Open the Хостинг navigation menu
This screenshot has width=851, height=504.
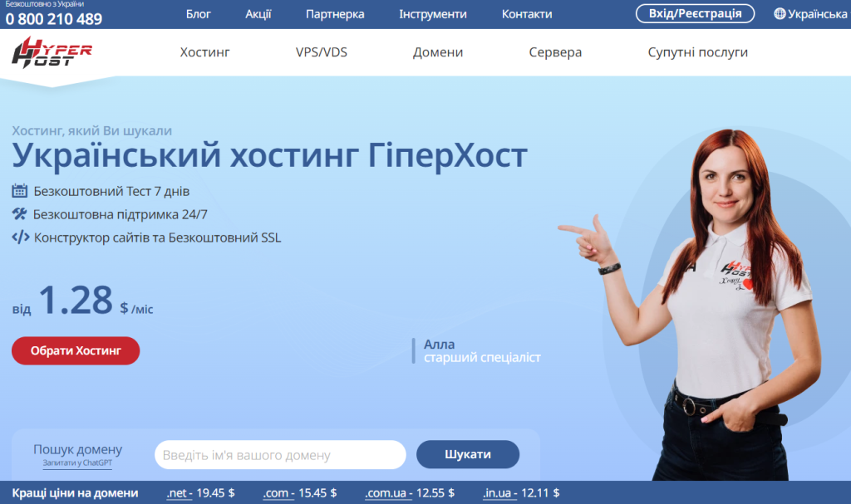(204, 52)
